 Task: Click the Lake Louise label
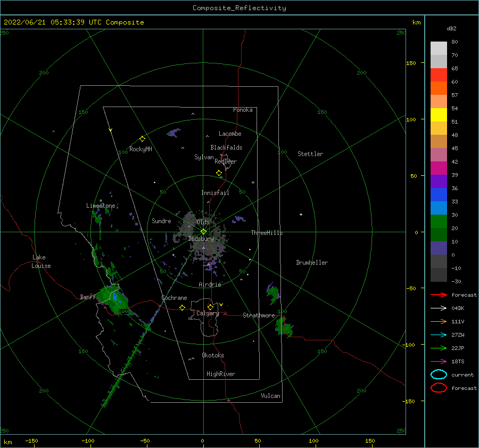click(x=41, y=262)
